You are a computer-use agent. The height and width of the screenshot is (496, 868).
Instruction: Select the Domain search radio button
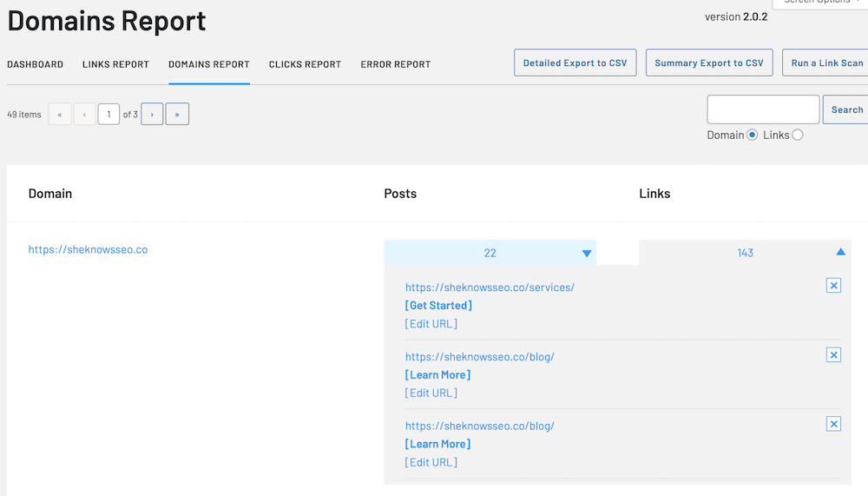coord(752,135)
